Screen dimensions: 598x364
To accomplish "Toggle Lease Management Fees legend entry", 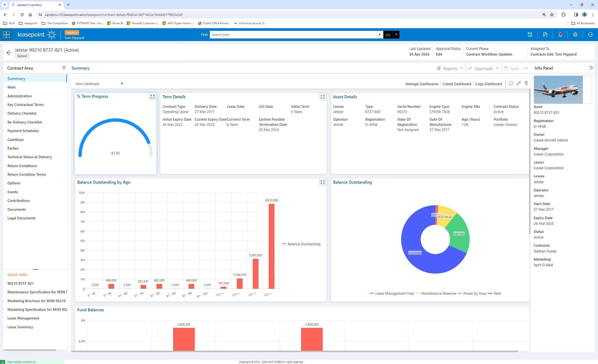I will tap(392, 294).
